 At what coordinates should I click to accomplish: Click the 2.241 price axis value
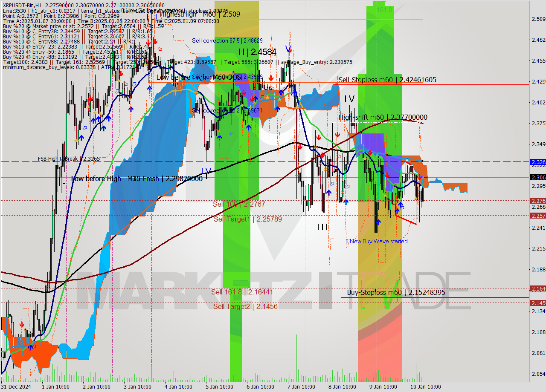(538, 228)
